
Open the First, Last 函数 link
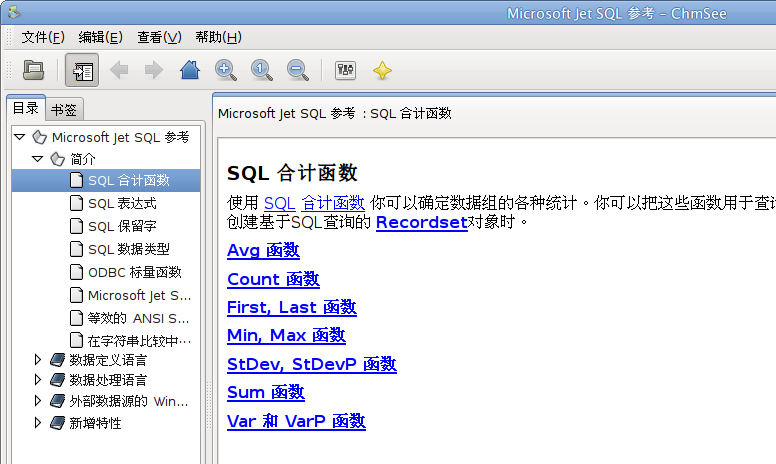(x=292, y=308)
